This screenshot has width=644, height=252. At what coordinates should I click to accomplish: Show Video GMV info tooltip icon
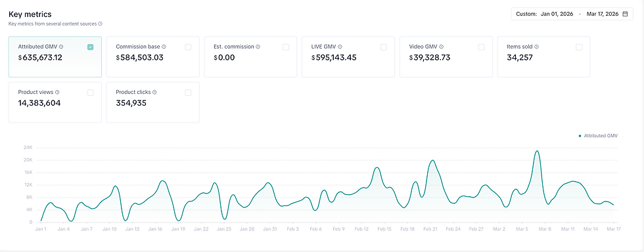pos(442,47)
